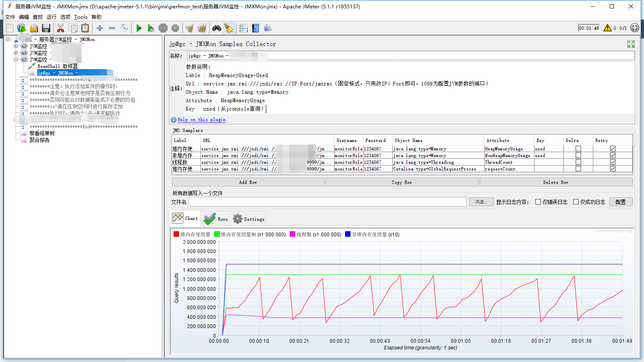This screenshot has width=644, height=362.
Task: Click the Toggle enable/disable icon
Action: click(124, 28)
